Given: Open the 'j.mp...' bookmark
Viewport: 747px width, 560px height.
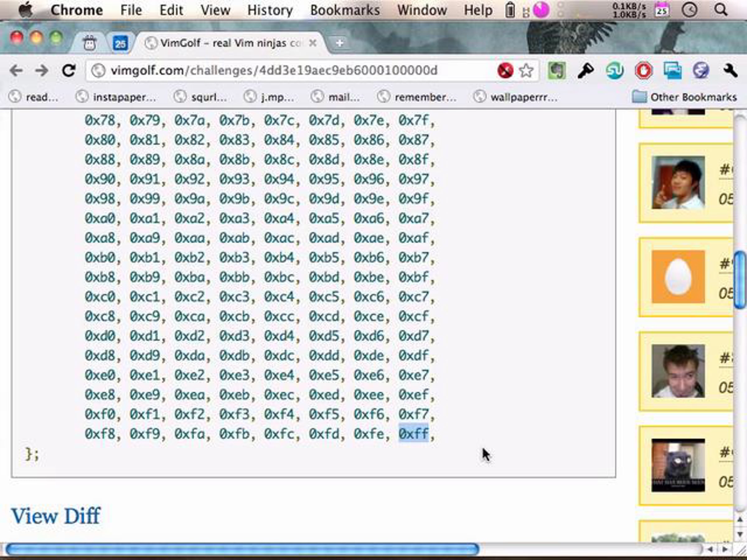Looking at the screenshot, I should click(x=269, y=97).
